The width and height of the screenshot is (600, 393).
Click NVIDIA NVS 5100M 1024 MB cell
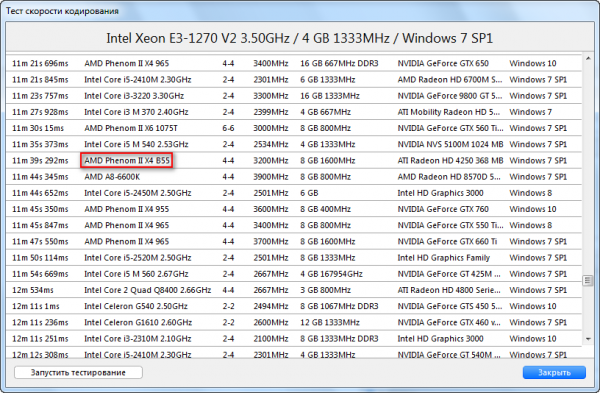[x=450, y=144]
